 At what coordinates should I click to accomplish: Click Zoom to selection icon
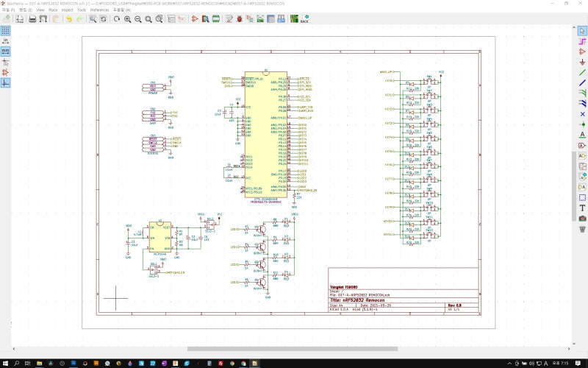tap(159, 19)
